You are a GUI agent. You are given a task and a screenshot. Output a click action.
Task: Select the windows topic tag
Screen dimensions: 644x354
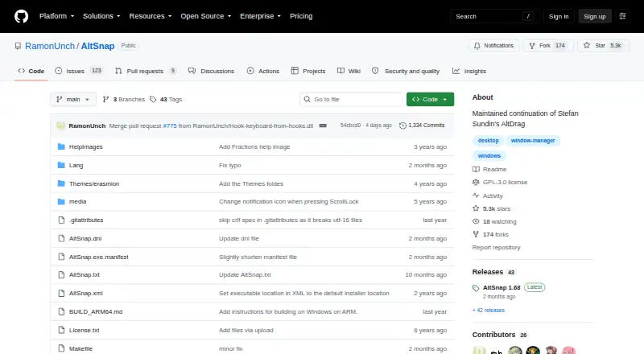(x=489, y=155)
